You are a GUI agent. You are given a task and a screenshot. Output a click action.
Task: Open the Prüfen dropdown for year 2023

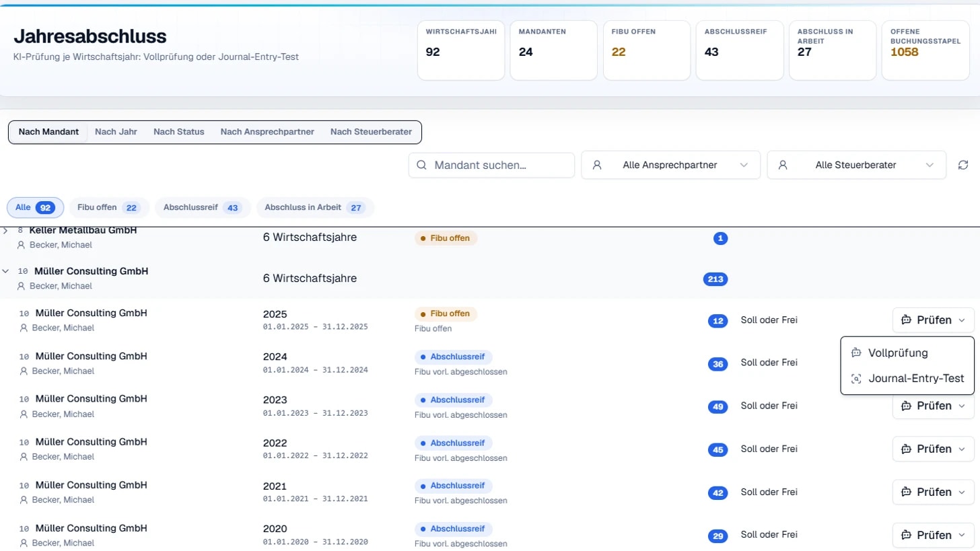point(934,406)
